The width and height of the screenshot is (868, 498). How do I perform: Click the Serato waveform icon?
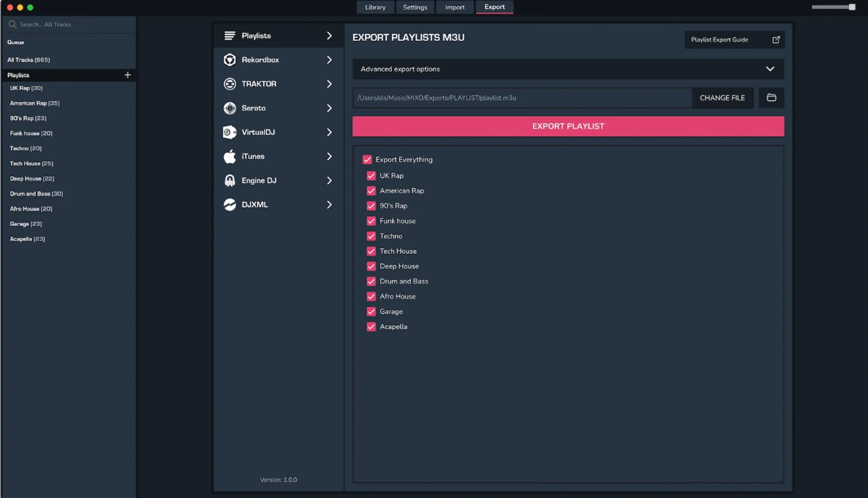tap(230, 108)
